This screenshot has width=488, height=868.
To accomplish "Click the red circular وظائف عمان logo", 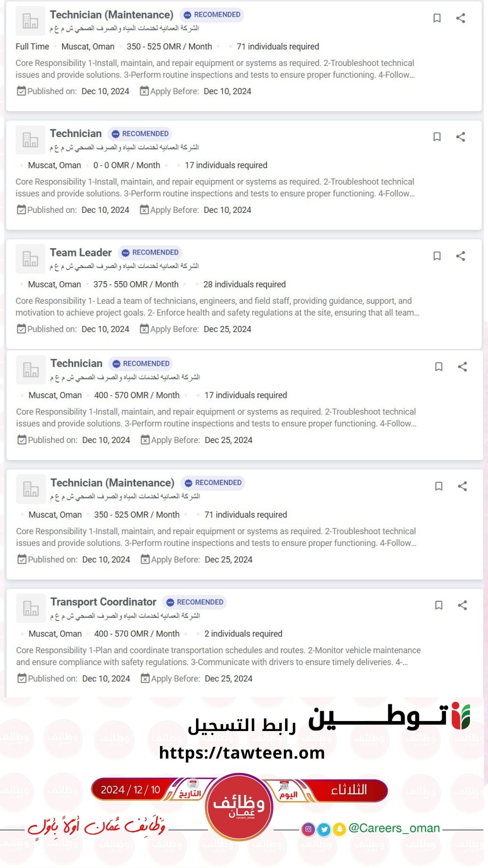I will 239,807.
